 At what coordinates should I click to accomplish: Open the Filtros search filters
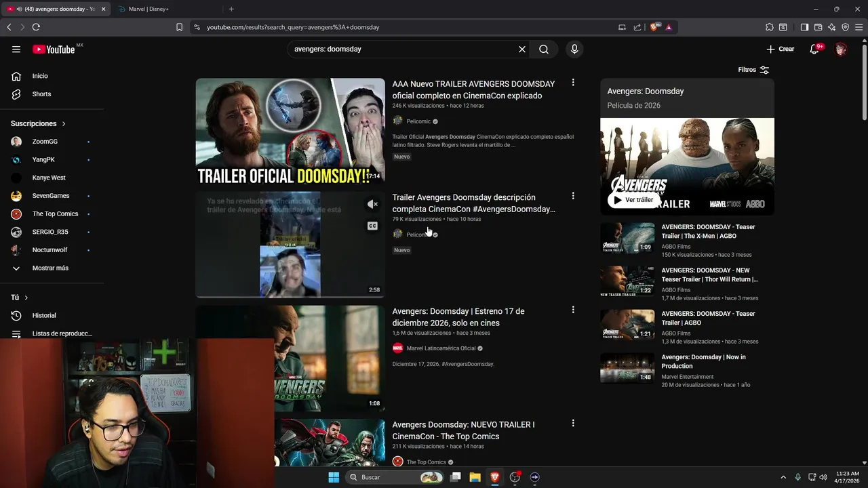pos(753,70)
